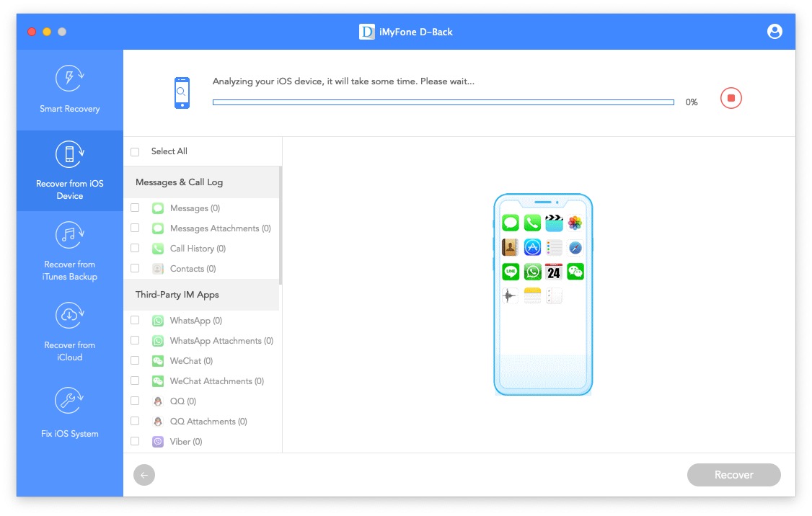Click the 'Select All' label
Screen dimensions: 812x516
click(x=169, y=151)
